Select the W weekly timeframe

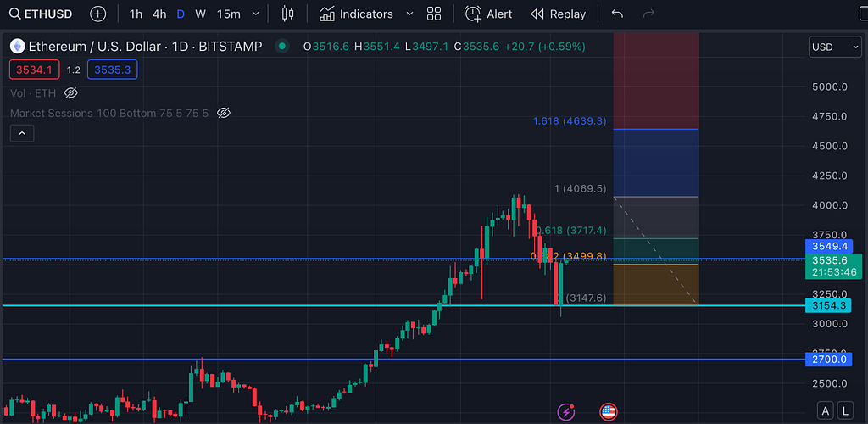coord(200,14)
